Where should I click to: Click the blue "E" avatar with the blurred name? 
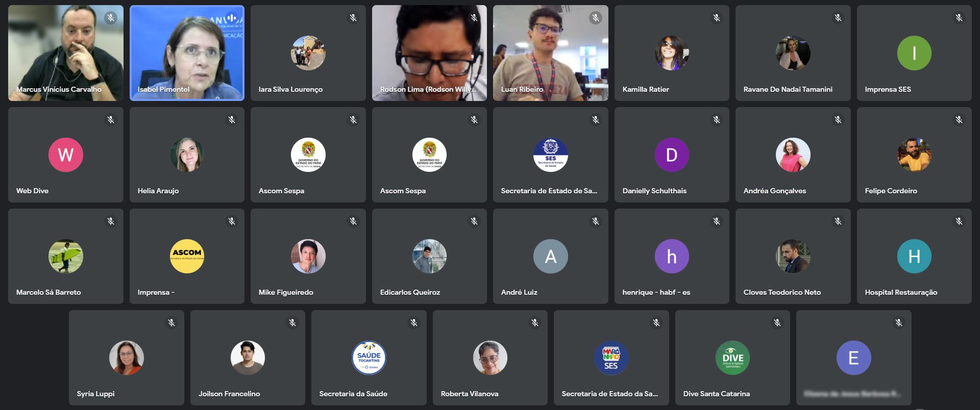(x=853, y=357)
